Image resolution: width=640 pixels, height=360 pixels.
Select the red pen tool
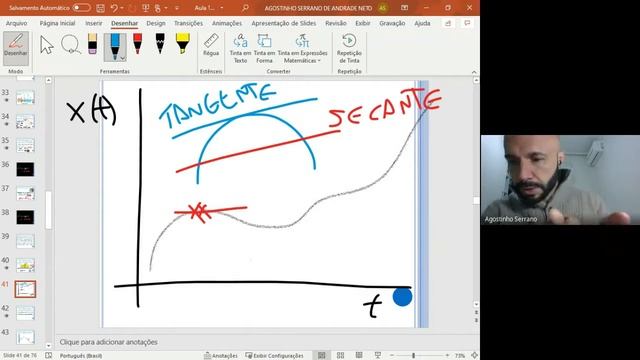click(138, 44)
